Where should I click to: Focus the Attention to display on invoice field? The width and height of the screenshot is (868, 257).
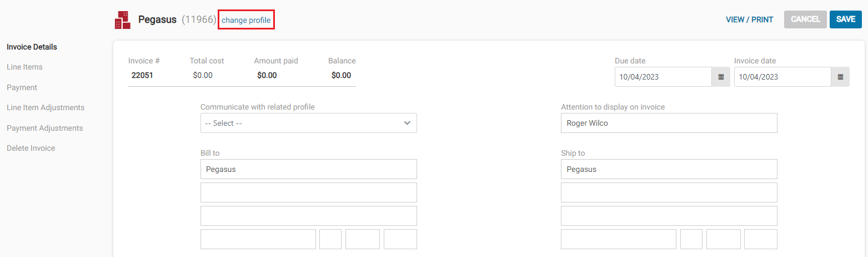pyautogui.click(x=669, y=123)
